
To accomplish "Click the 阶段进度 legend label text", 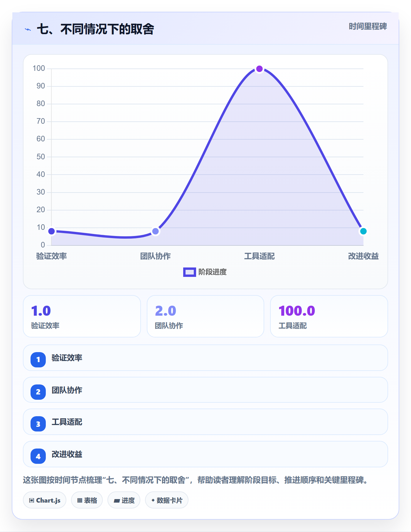I will click(x=213, y=272).
